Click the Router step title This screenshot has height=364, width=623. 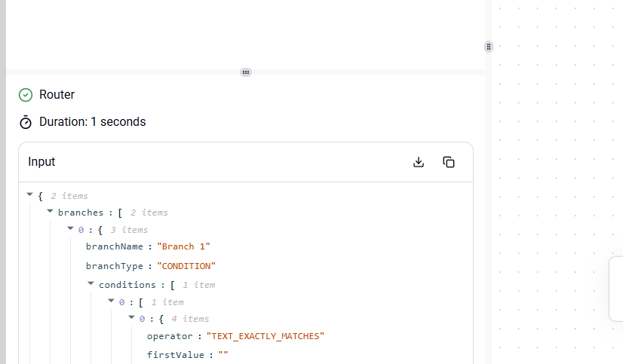pos(57,94)
